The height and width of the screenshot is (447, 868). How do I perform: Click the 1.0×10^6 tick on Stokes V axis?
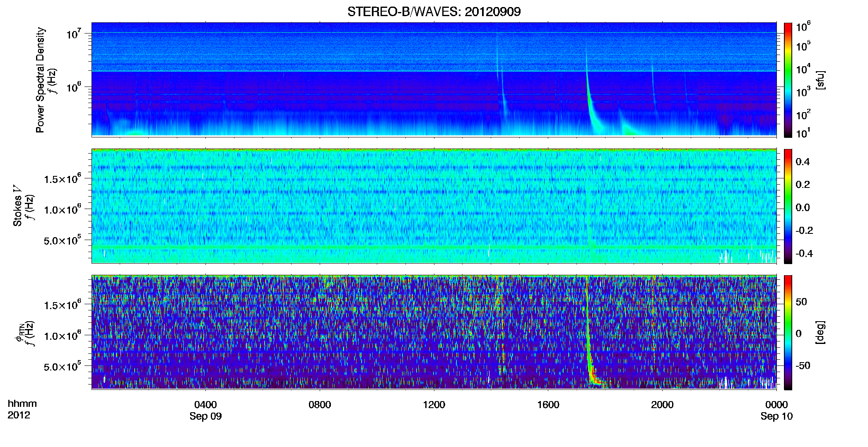[63, 209]
